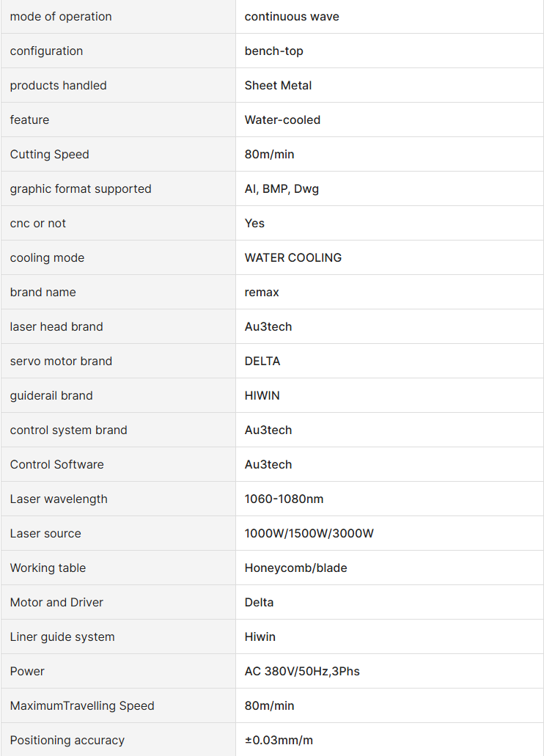Image resolution: width=544 pixels, height=756 pixels.
Task: Select the Cutting Speed row label
Action: (49, 154)
